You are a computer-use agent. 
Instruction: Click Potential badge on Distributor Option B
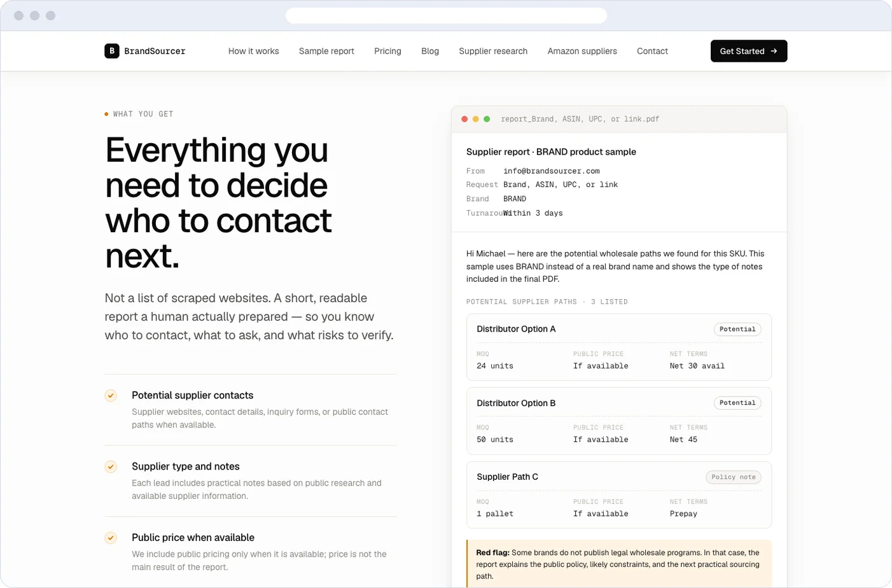pyautogui.click(x=737, y=403)
